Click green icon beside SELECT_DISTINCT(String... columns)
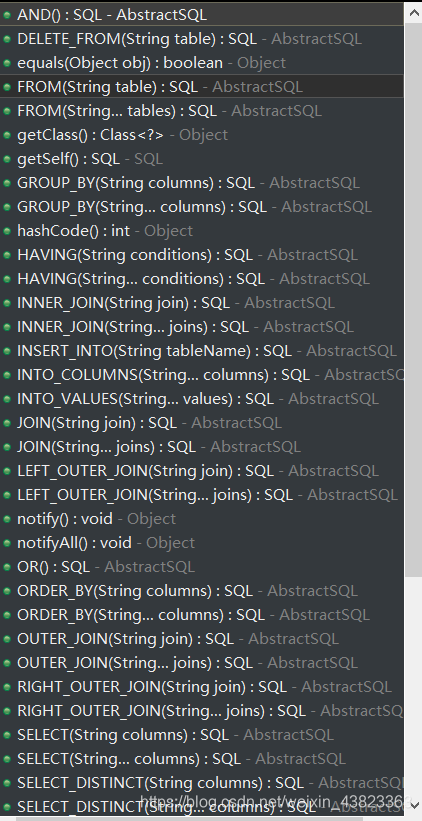The height and width of the screenshot is (821, 422). [7, 807]
